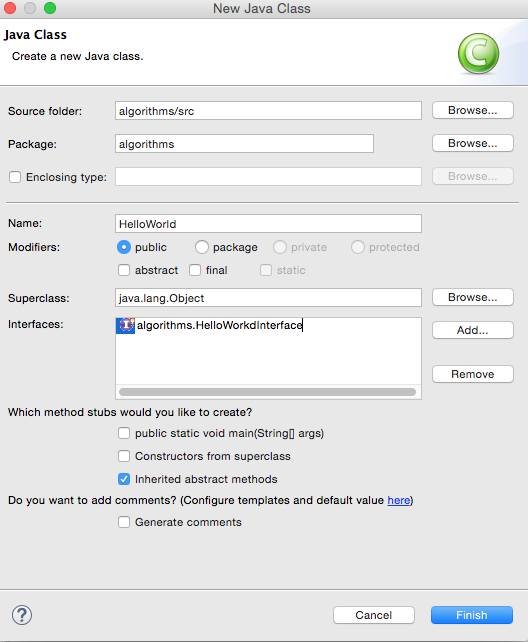
Task: Uncheck Inherited abstract methods
Action: pos(124,479)
